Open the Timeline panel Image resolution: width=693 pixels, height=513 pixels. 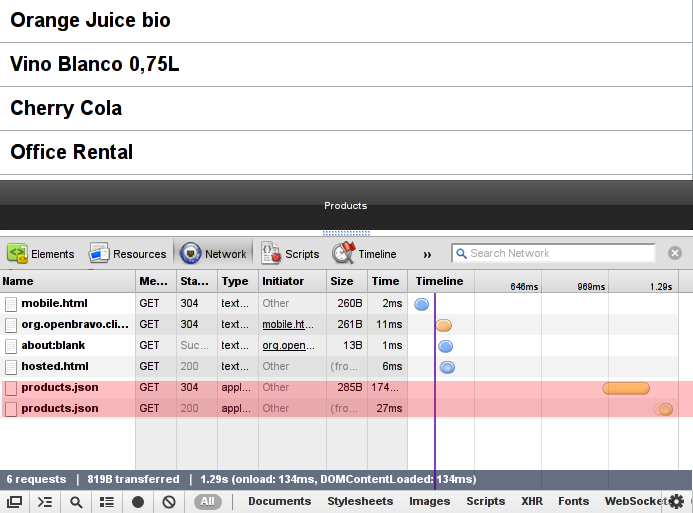pos(365,254)
